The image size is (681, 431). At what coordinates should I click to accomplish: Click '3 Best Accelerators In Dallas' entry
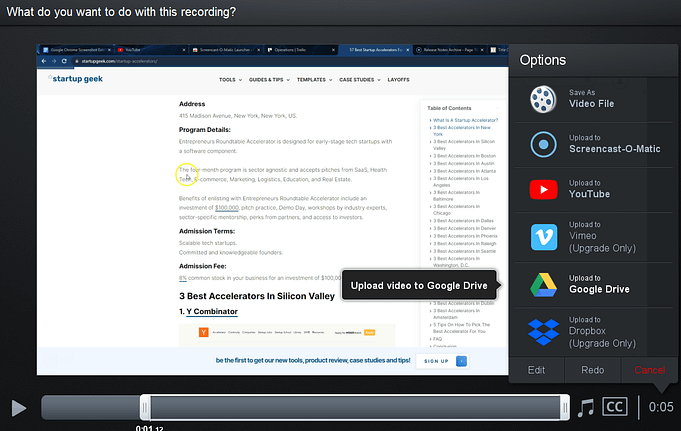463,221
